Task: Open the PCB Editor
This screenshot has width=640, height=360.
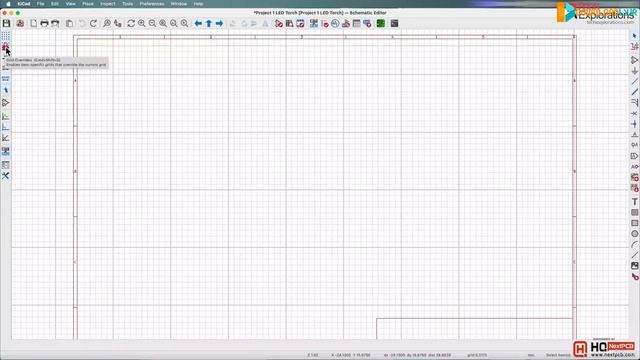Action: [x=381, y=23]
